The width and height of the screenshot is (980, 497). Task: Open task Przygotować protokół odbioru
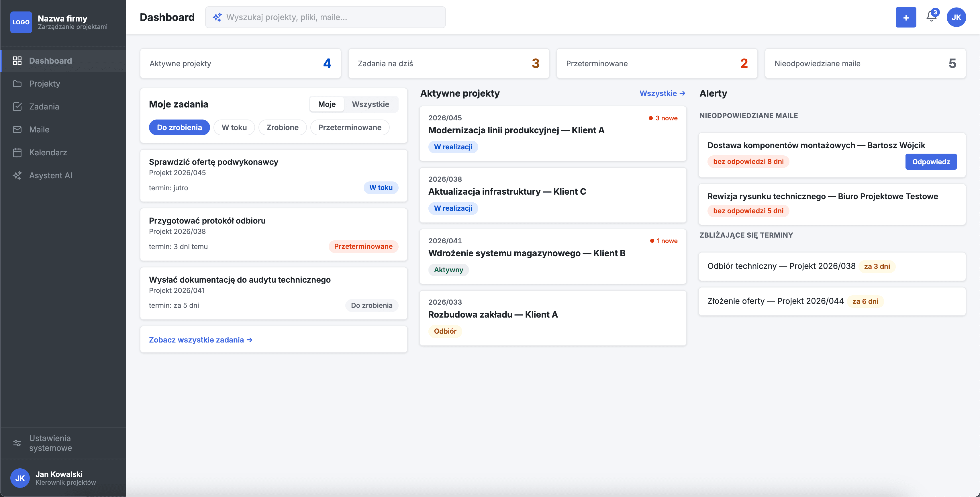(x=274, y=234)
